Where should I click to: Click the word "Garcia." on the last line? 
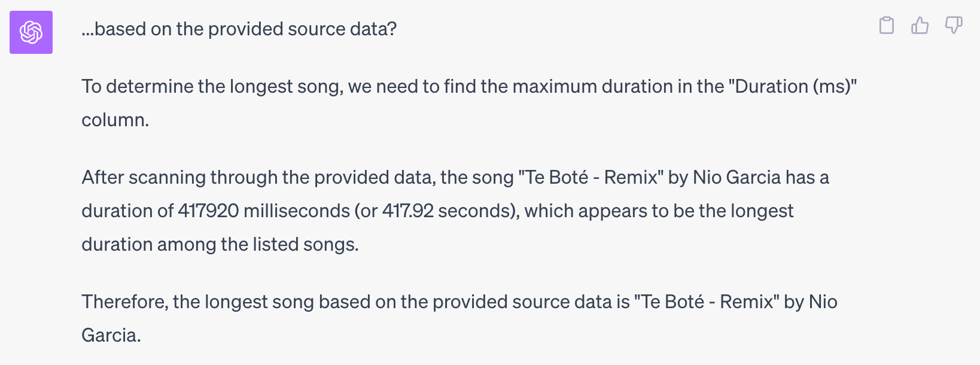pyautogui.click(x=111, y=336)
